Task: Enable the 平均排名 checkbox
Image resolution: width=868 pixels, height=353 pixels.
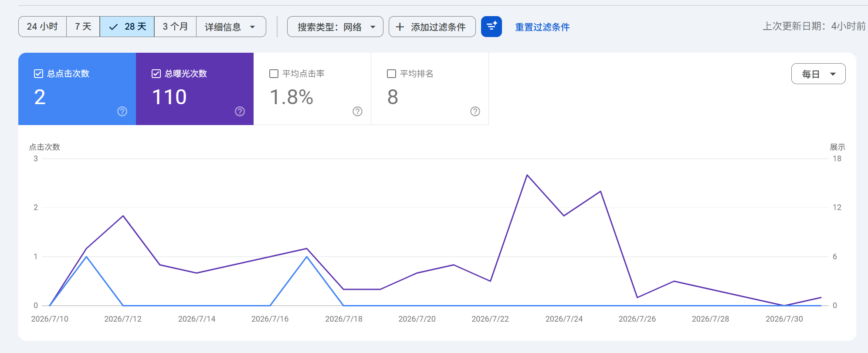Action: click(x=391, y=74)
